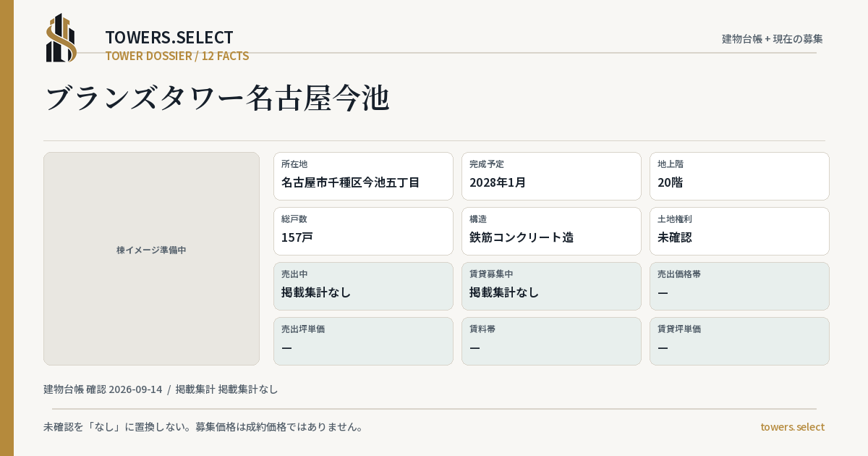This screenshot has height=456, width=868.
Task: Select the 賃貸坪単価 card
Action: pos(739,341)
